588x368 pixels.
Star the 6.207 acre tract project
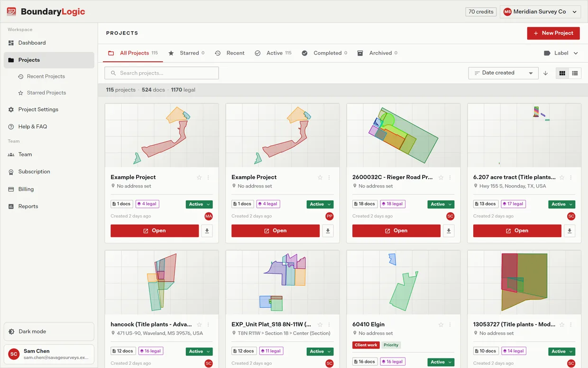pyautogui.click(x=562, y=178)
